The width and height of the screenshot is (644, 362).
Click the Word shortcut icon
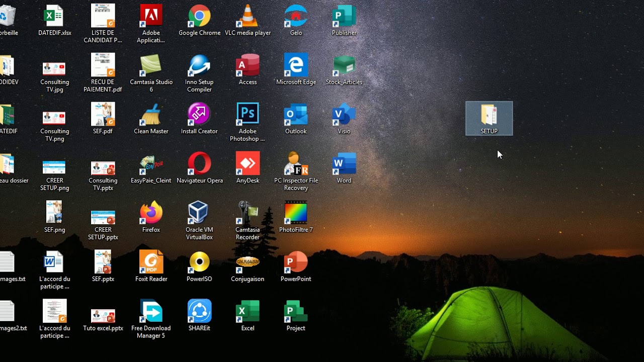click(x=344, y=164)
